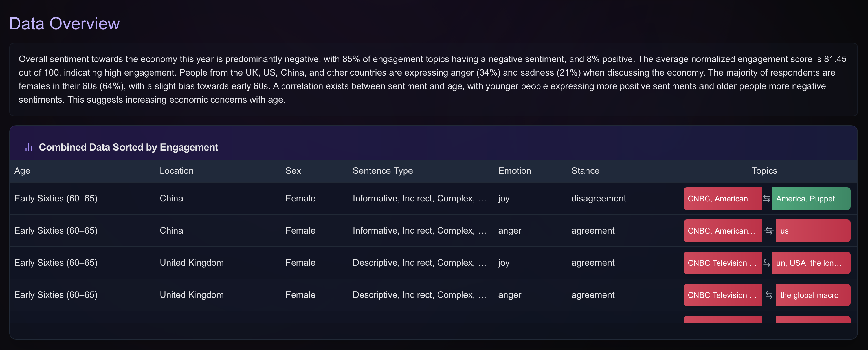Sort by the Age column header
Screen dimensions: 868x350
click(22, 171)
